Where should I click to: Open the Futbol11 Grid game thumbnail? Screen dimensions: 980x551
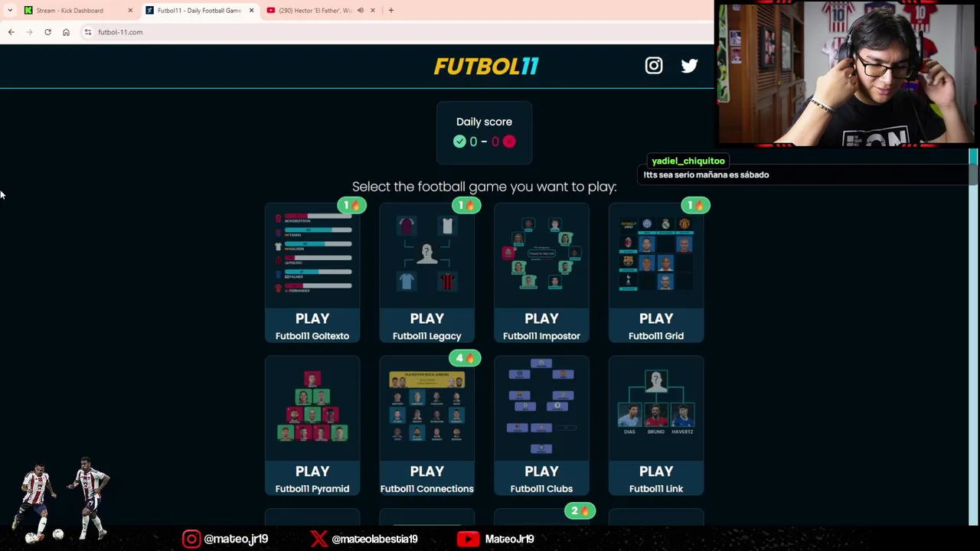pos(656,255)
